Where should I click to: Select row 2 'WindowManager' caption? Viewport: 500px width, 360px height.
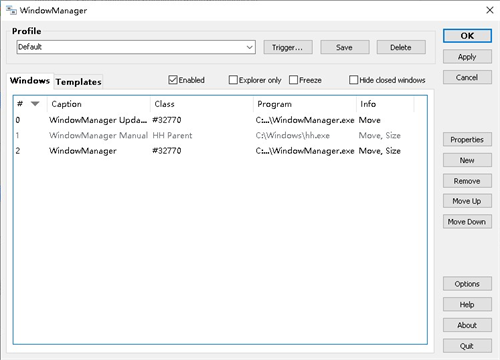[x=83, y=151]
